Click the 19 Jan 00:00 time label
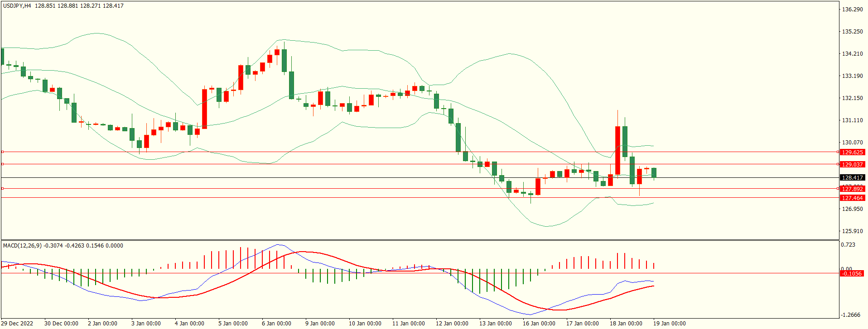This screenshot has height=329, width=868. click(669, 324)
